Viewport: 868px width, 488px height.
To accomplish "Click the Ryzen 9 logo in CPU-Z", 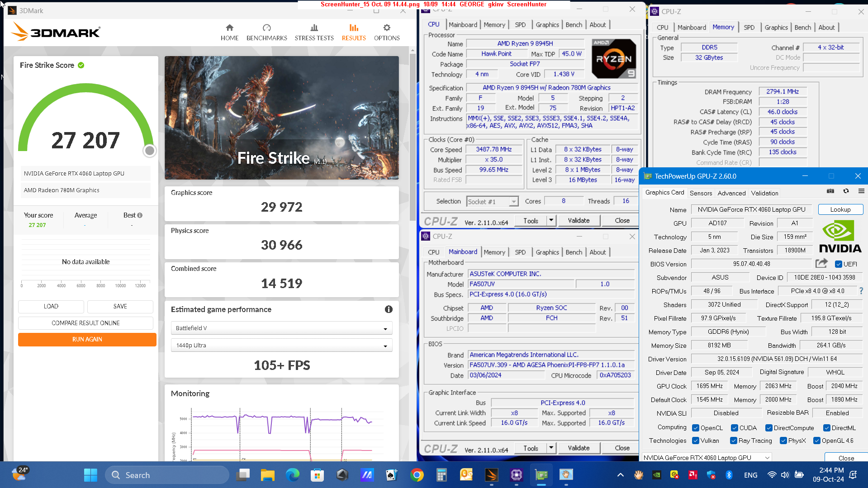I will 614,59.
